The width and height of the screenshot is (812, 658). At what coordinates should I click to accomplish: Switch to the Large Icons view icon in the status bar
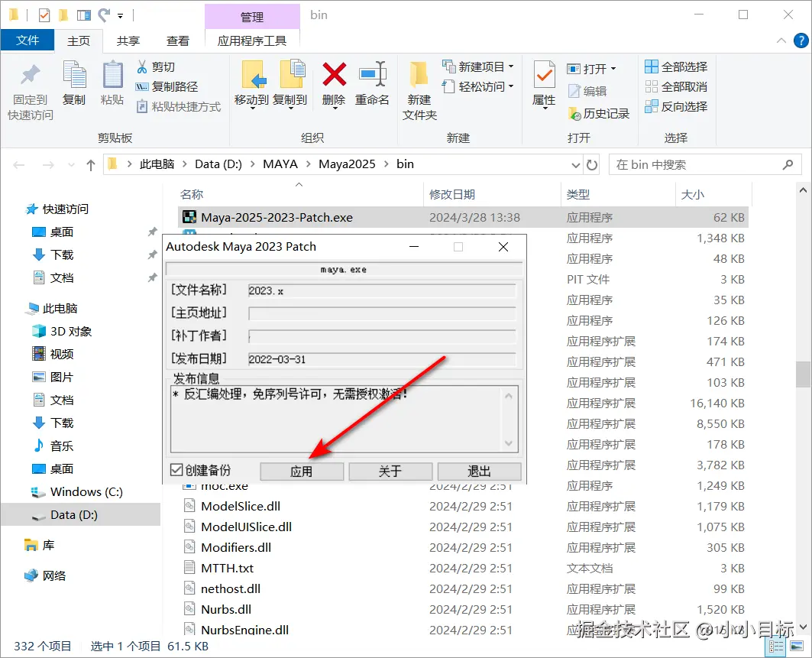coord(797,646)
